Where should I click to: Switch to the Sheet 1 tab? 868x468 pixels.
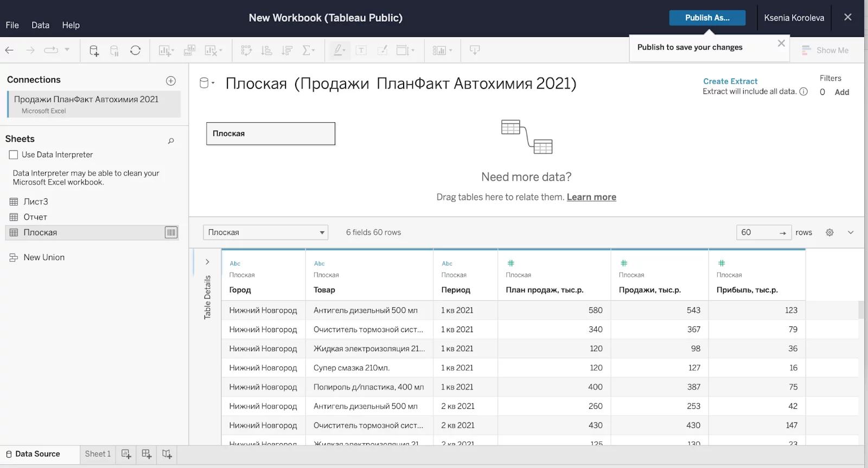[x=98, y=454]
